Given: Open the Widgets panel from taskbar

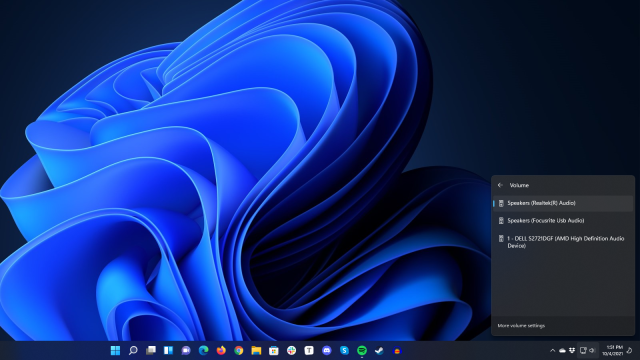Looking at the screenshot, I should point(168,350).
